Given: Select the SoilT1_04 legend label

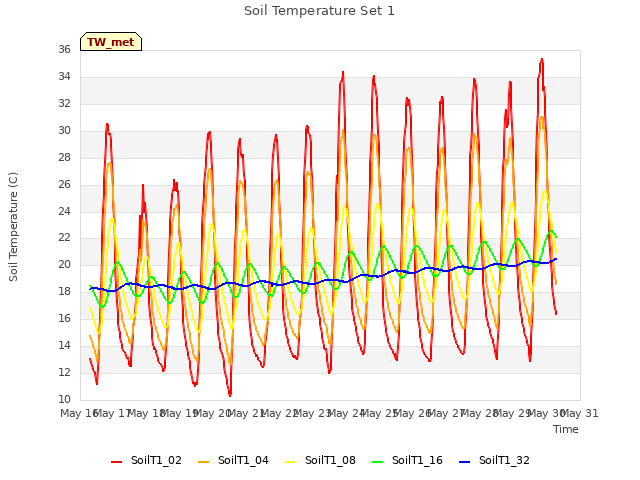Looking at the screenshot, I should [x=243, y=460].
